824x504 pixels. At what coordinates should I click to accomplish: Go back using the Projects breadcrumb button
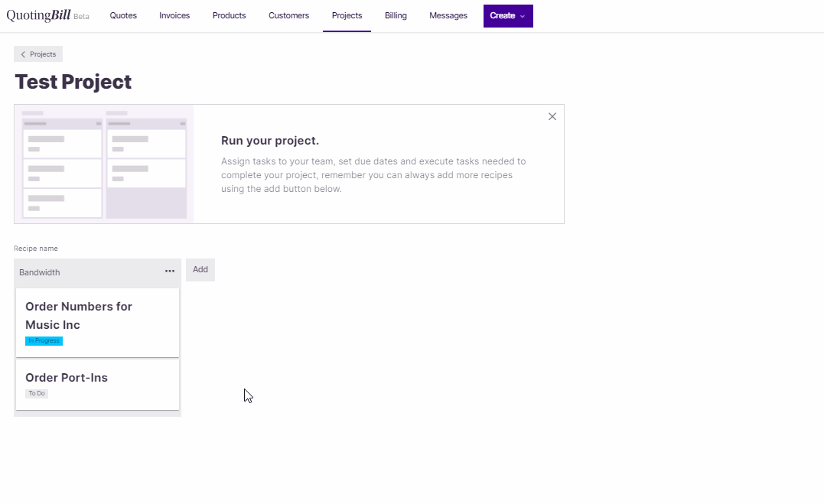coord(38,54)
